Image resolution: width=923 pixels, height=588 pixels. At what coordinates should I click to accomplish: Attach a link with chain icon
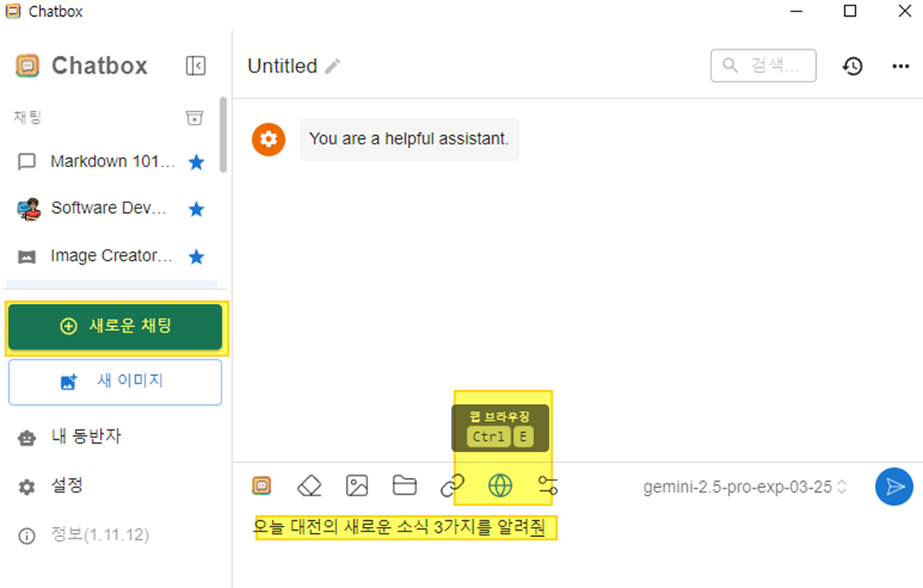tap(452, 486)
